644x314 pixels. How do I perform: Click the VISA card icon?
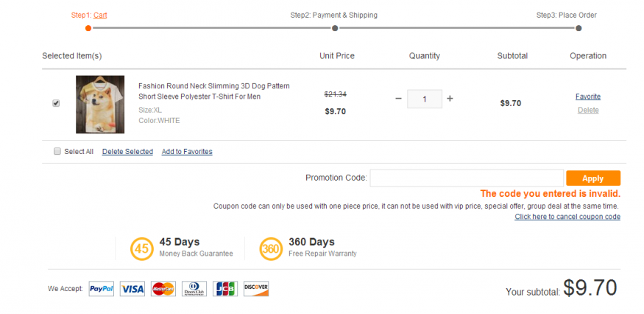pyautogui.click(x=132, y=289)
